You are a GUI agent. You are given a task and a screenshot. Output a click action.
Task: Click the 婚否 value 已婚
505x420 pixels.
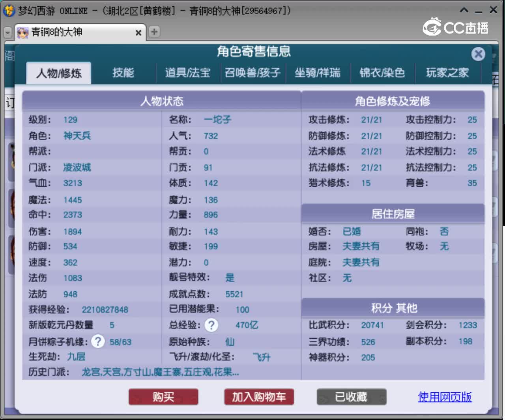point(352,231)
